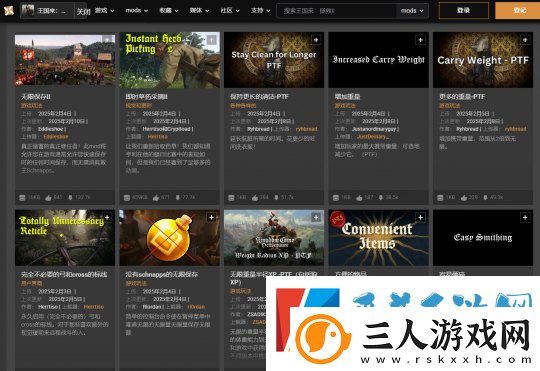The height and width of the screenshot is (371, 540).
Task: Expand the 社区 navigation menu
Action: [x=230, y=11]
